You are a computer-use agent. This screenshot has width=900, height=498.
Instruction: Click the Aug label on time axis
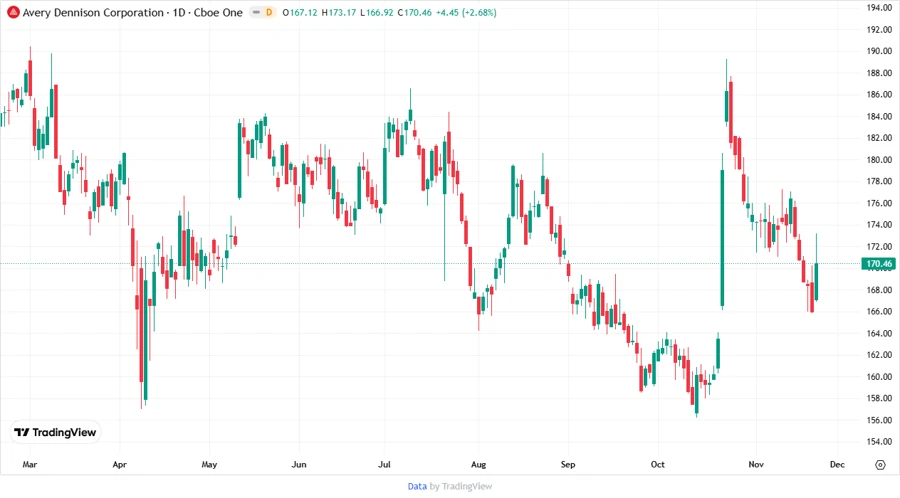478,464
